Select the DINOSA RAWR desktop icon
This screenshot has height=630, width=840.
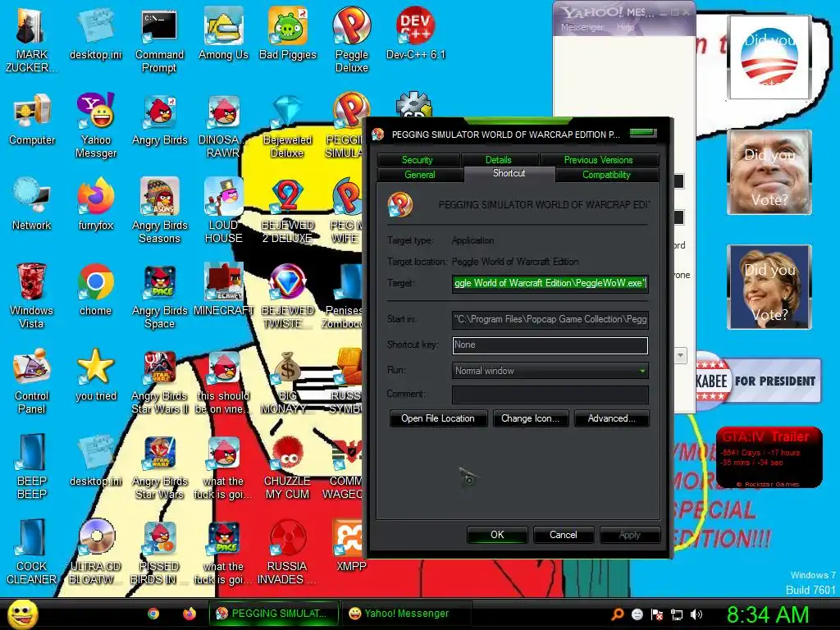point(223,126)
